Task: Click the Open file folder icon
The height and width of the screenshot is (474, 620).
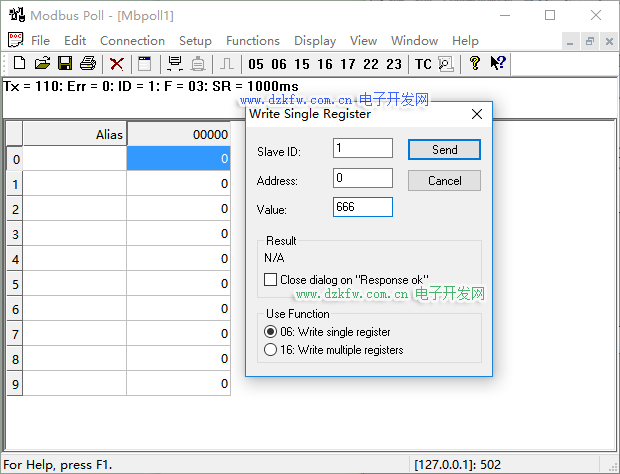Action: click(42, 64)
